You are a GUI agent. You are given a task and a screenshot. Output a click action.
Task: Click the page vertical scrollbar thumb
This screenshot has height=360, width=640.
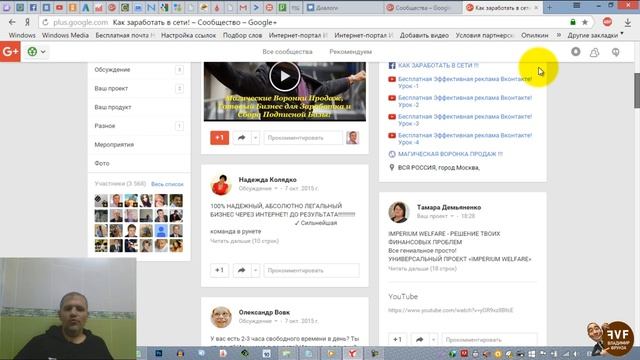[637, 91]
